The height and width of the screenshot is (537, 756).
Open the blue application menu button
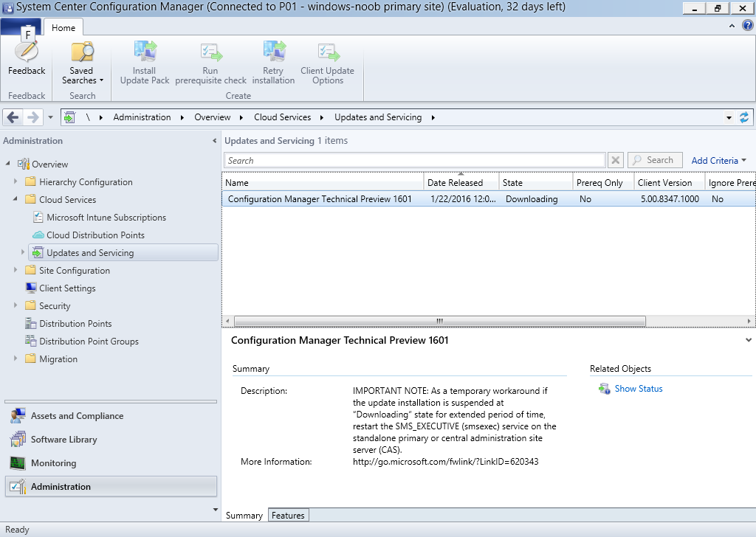pyautogui.click(x=20, y=27)
